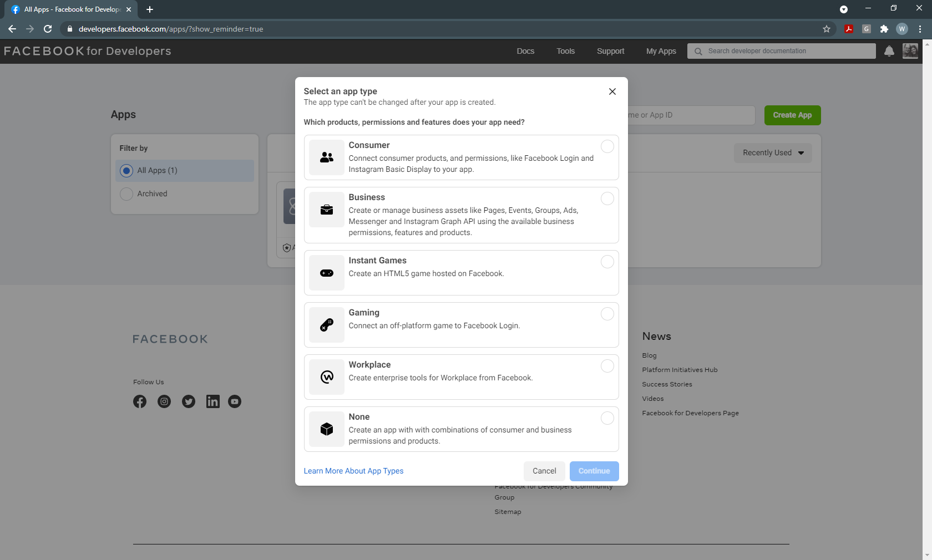The height and width of the screenshot is (560, 932).
Task: Click the Workplace circle-W icon
Action: coord(326,377)
